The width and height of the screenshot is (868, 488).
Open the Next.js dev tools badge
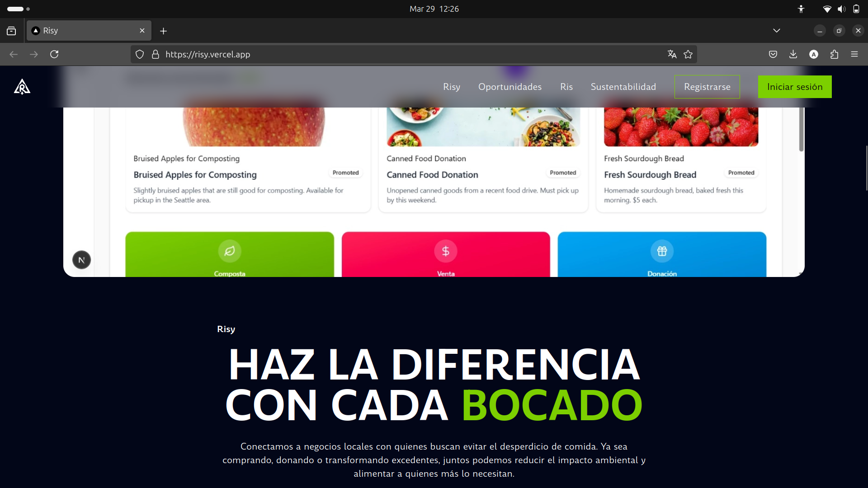coord(82,260)
